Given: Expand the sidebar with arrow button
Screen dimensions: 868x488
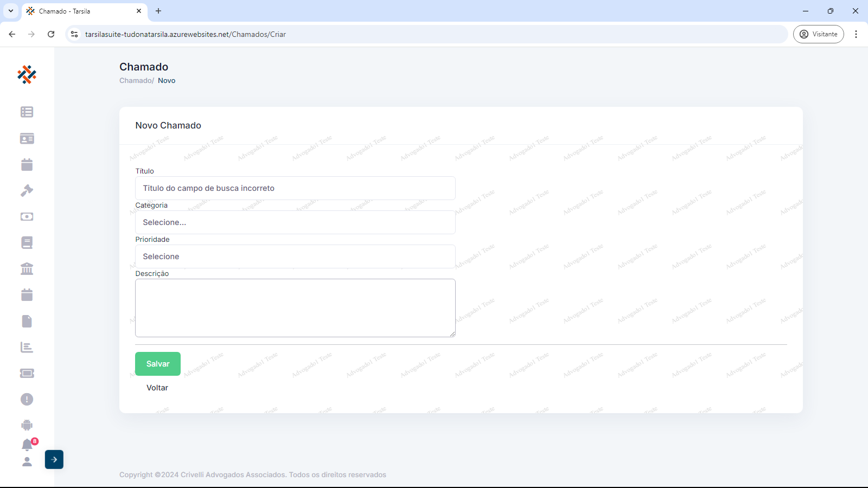Looking at the screenshot, I should [54, 459].
